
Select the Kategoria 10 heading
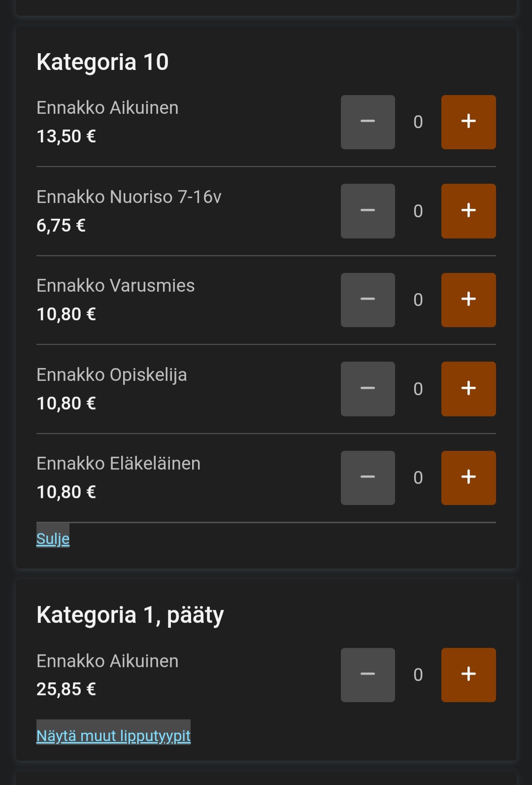(102, 62)
